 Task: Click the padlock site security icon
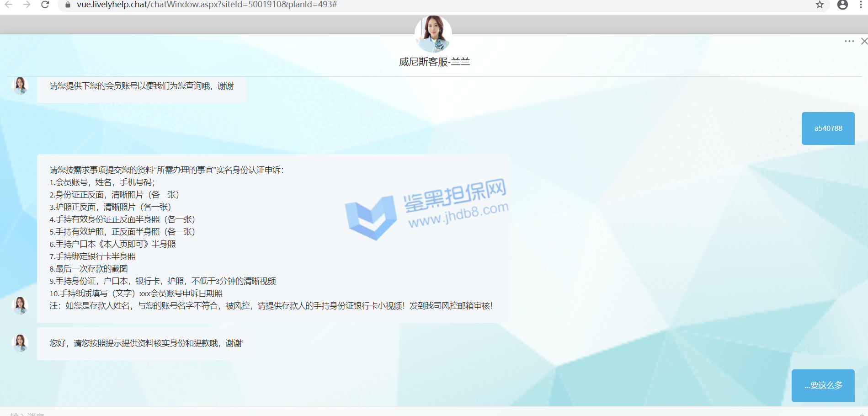(68, 5)
